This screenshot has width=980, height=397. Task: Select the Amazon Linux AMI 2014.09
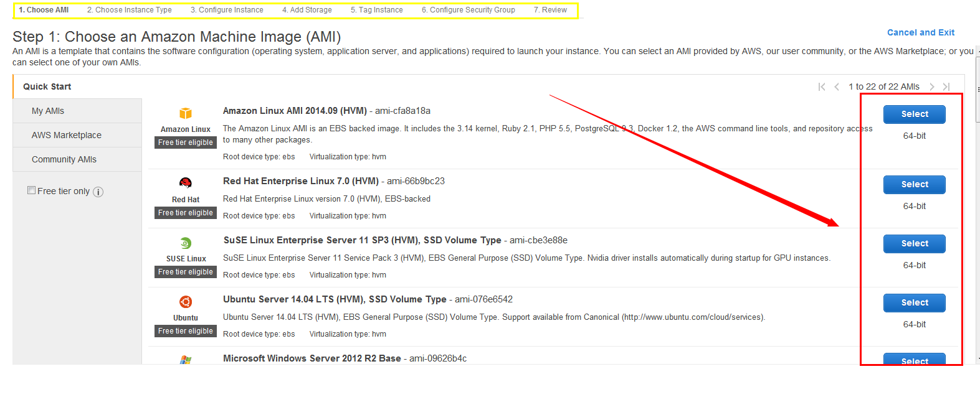point(915,114)
